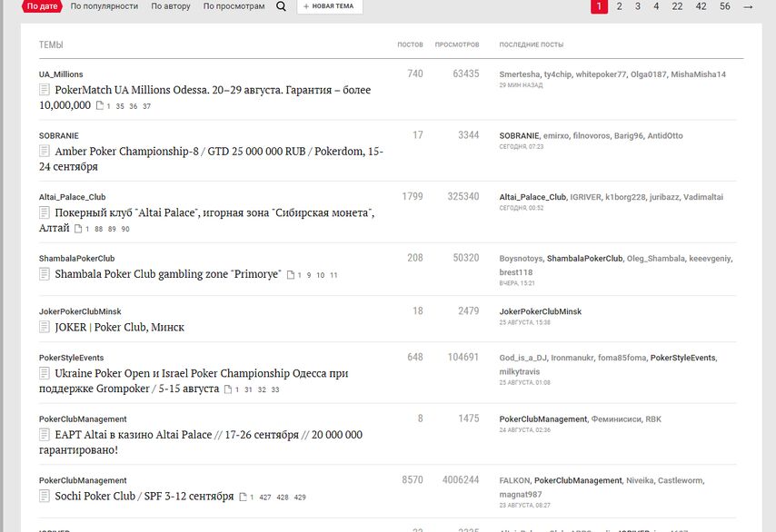Open page 88 of Altai Palace topic
The height and width of the screenshot is (532, 776).
click(x=98, y=229)
